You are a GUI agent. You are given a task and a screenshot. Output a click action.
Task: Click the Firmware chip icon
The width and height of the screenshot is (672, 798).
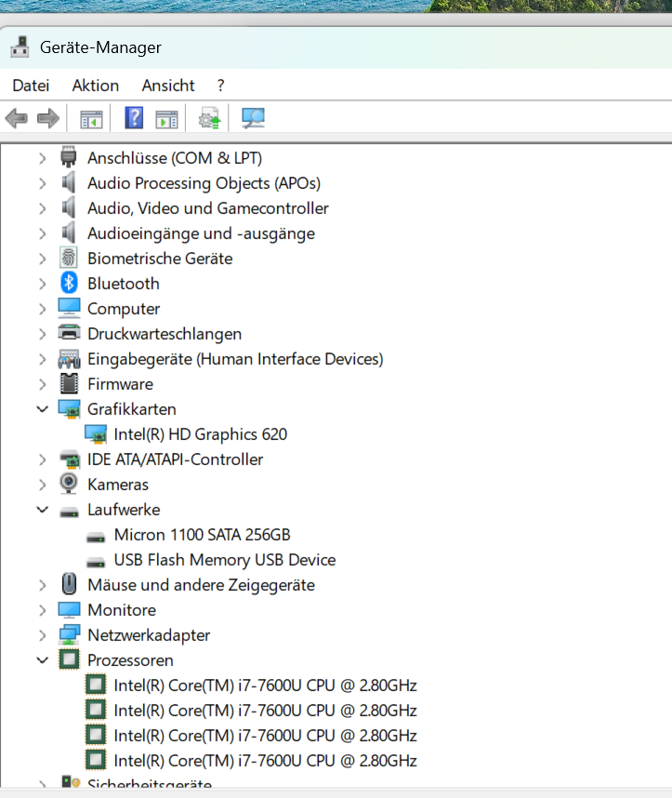pos(69,384)
